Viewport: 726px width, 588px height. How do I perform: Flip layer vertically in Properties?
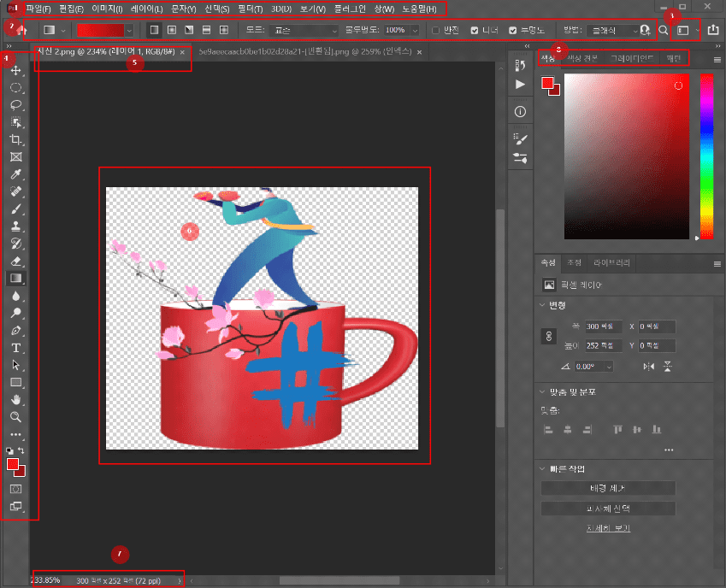pos(667,367)
